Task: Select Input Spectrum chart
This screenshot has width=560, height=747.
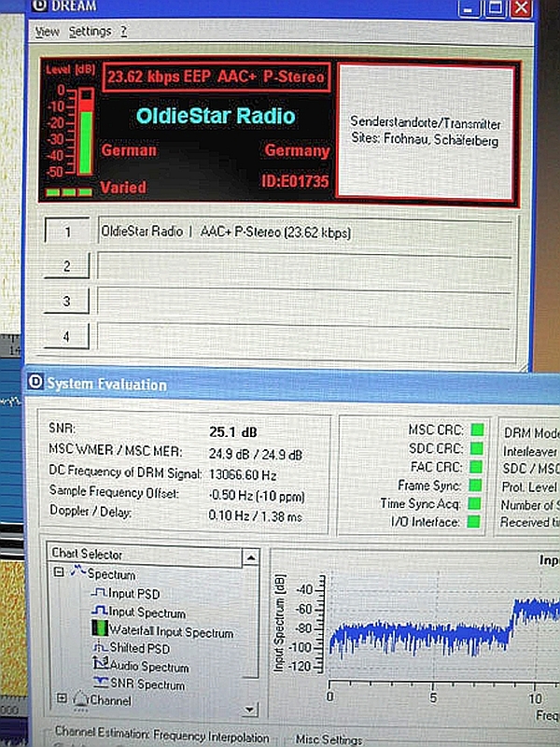Action: [147, 613]
